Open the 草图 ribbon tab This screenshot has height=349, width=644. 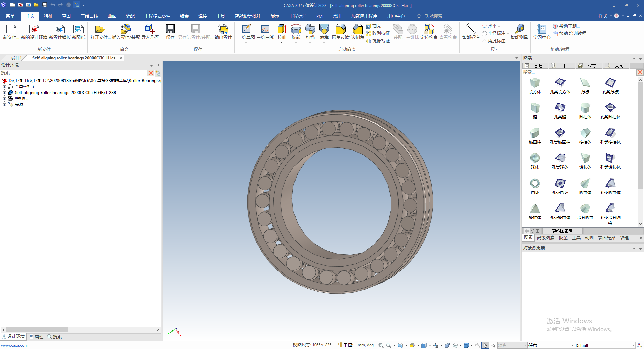point(66,16)
